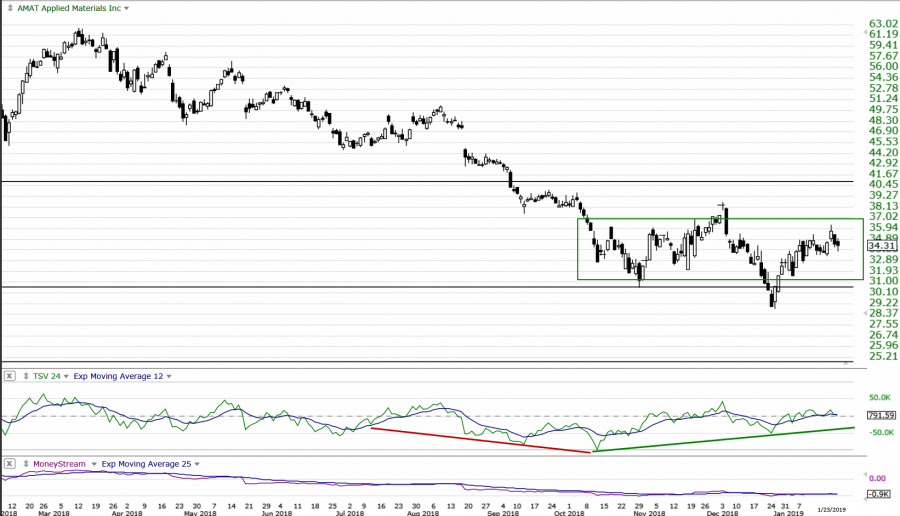This screenshot has height=516, width=900.
Task: Click the move handle beside TSV 24
Action: (26, 376)
